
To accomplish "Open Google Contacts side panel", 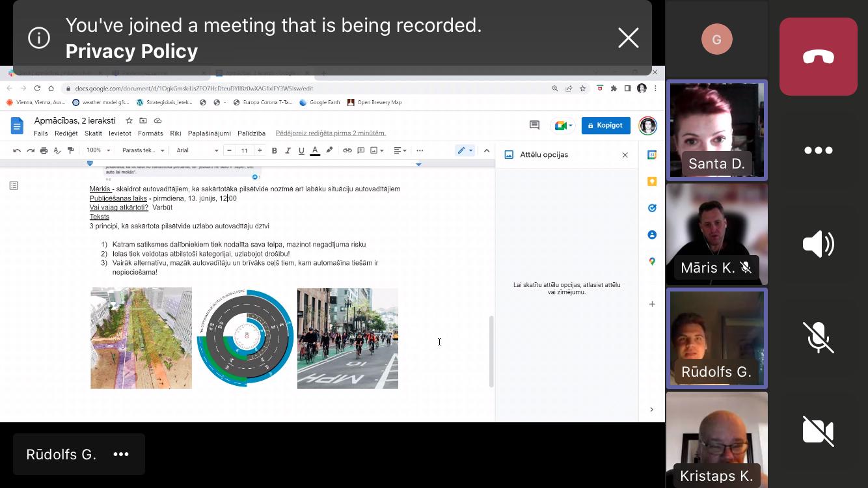I will click(x=652, y=235).
